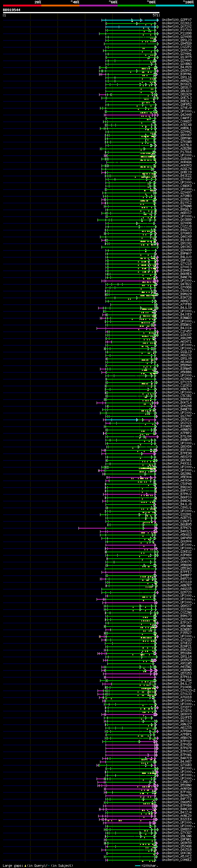Open hit UniRef100_B3SW92
Image resolution: width=197 pixels, height=868 pixels.
(x=176, y=426)
